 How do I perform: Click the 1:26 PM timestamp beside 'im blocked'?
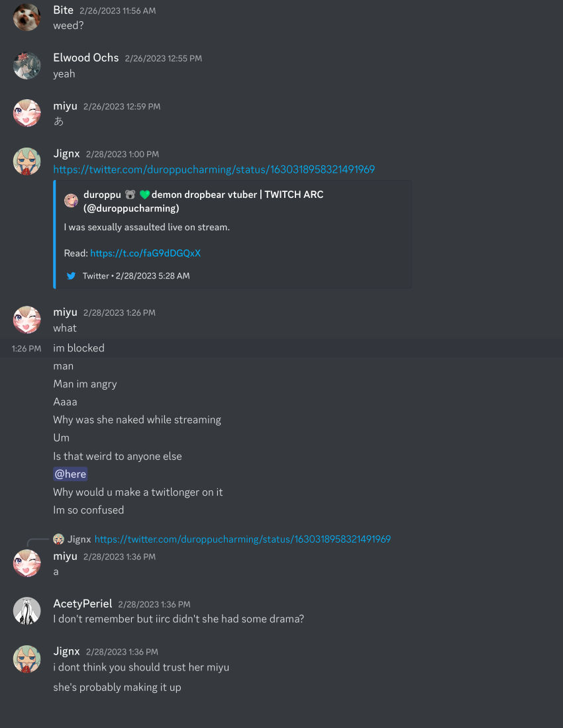pos(26,349)
